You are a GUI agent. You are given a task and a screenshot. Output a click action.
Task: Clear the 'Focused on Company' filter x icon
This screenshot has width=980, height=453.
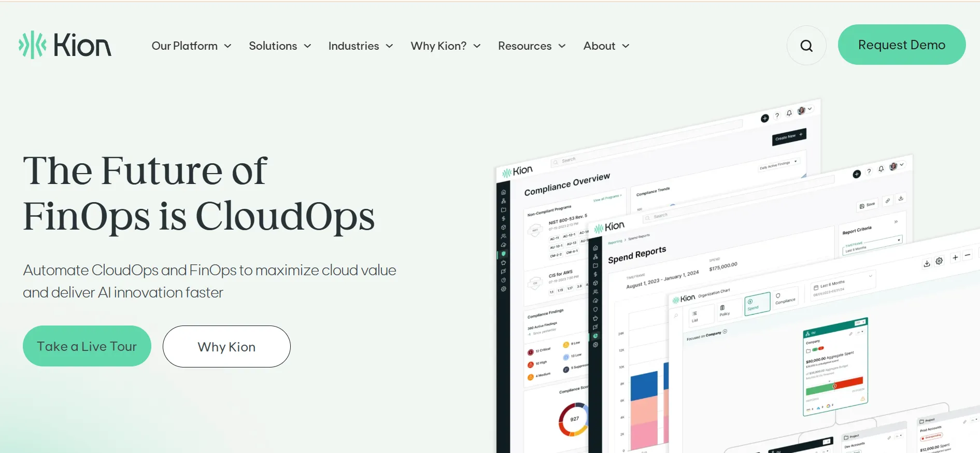(725, 332)
